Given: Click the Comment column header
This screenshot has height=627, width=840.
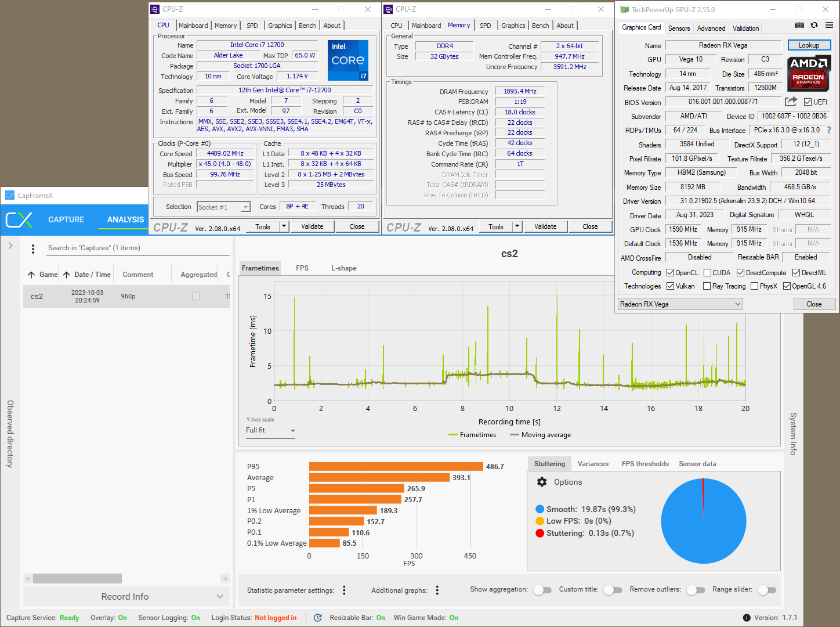Looking at the screenshot, I should [138, 275].
